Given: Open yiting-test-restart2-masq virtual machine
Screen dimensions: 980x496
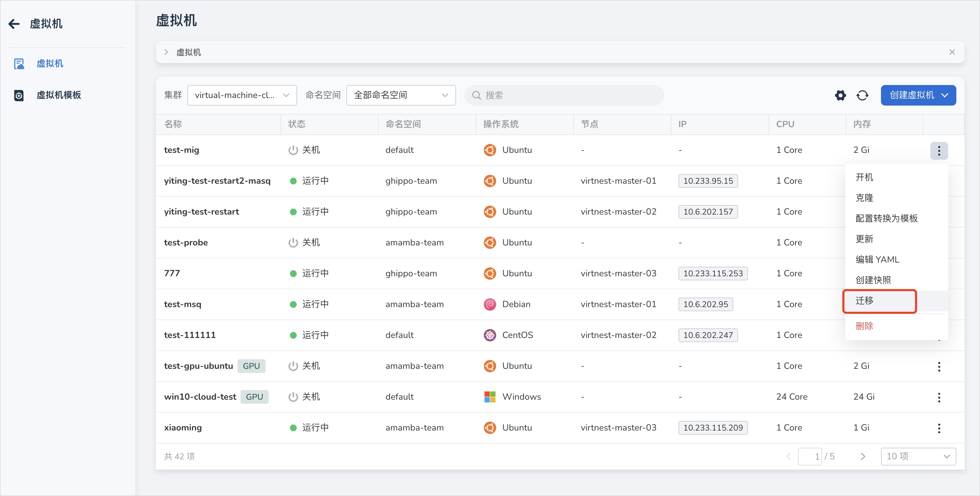Looking at the screenshot, I should click(x=217, y=181).
